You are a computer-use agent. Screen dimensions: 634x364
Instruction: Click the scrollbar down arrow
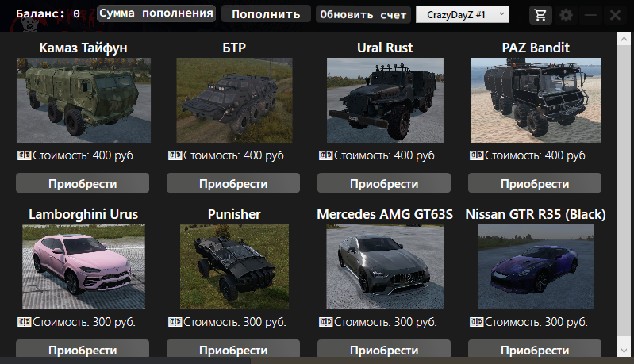(x=624, y=351)
